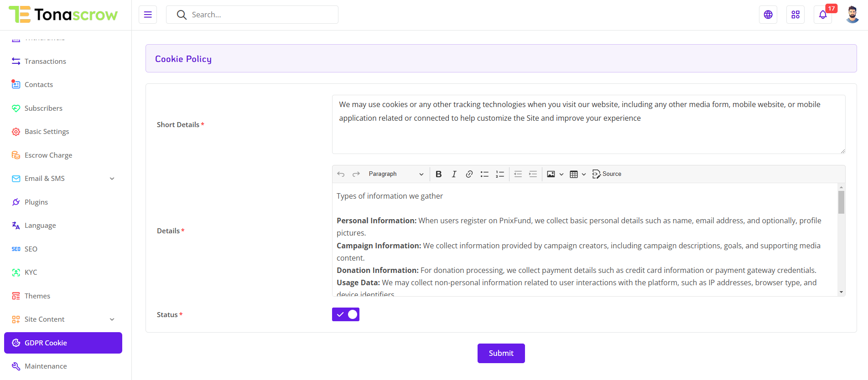Toggle the Status switch off
This screenshot has width=868, height=380.
tap(346, 314)
